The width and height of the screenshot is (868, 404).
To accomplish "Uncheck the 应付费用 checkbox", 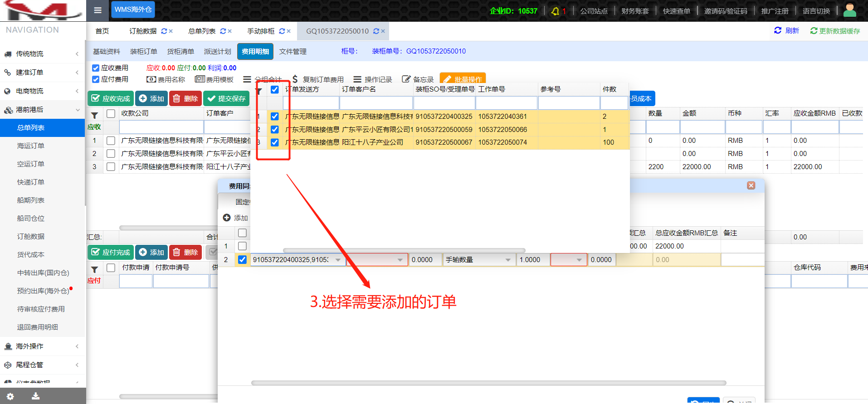I will coord(96,79).
